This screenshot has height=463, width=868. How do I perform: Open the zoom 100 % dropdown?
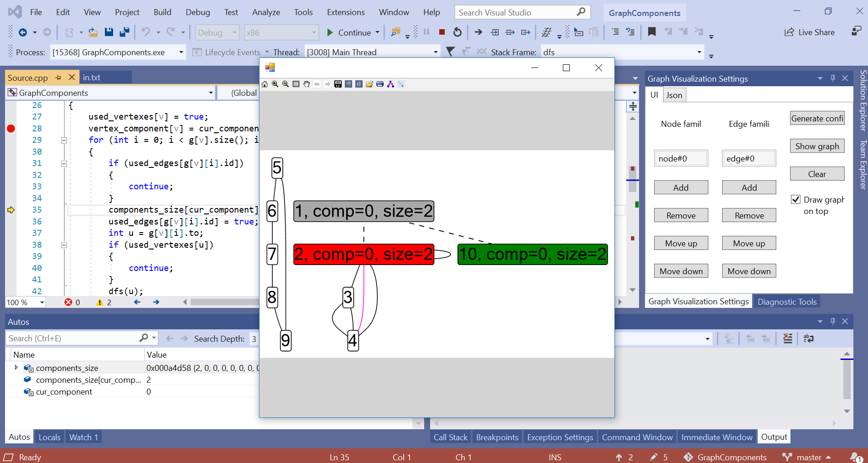[42, 302]
